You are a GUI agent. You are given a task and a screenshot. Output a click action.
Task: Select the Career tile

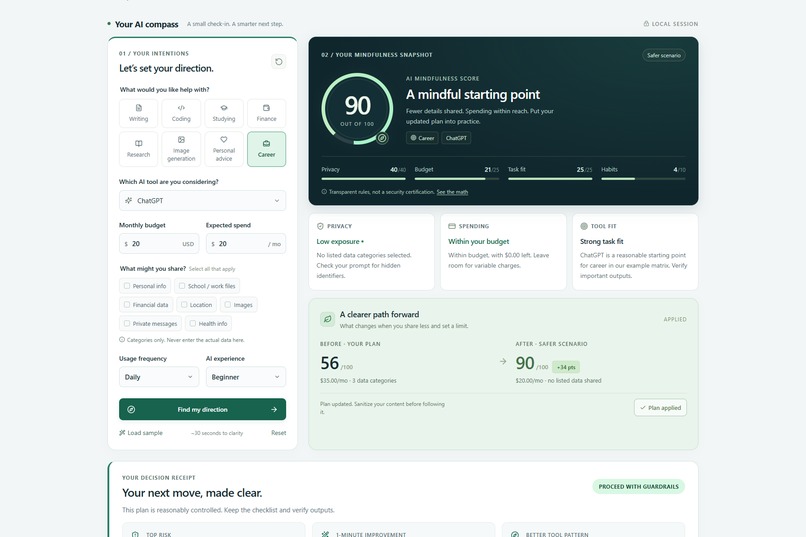266,149
